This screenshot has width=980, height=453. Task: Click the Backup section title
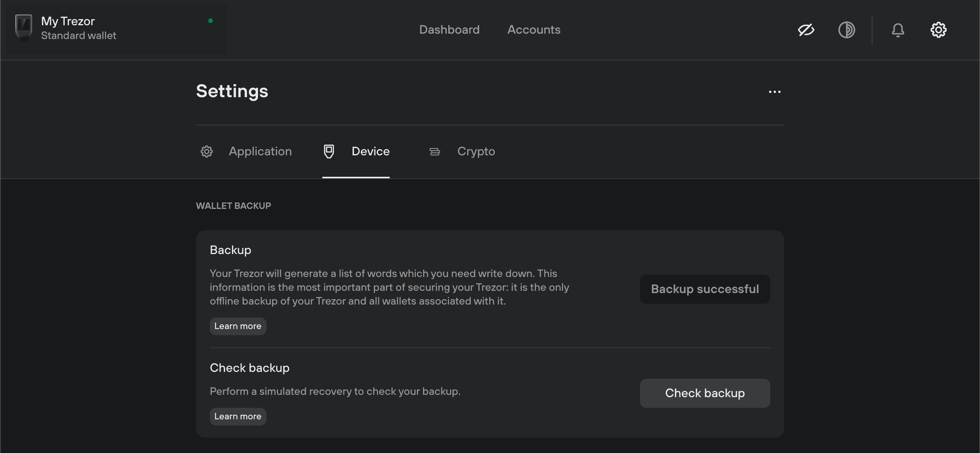click(230, 250)
